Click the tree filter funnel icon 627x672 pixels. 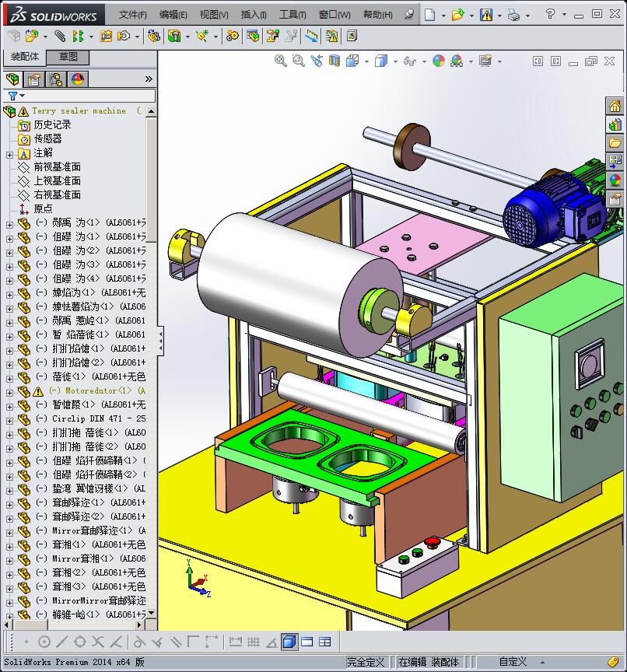[13, 96]
